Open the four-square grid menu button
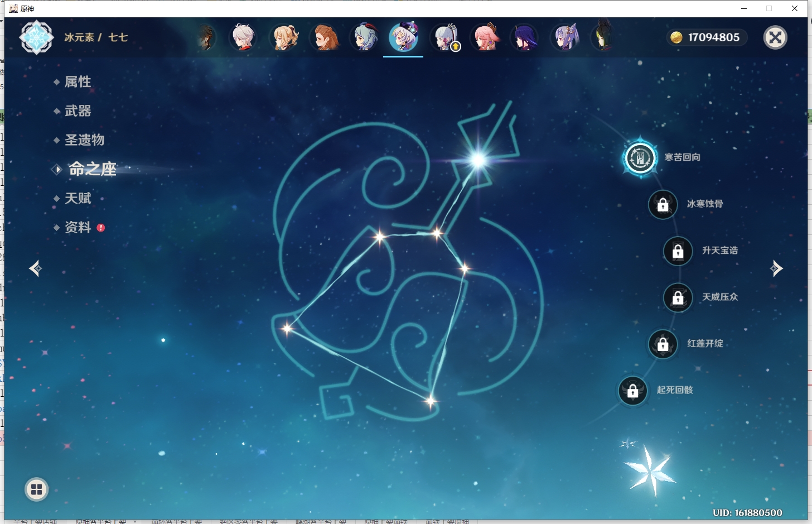 37,490
